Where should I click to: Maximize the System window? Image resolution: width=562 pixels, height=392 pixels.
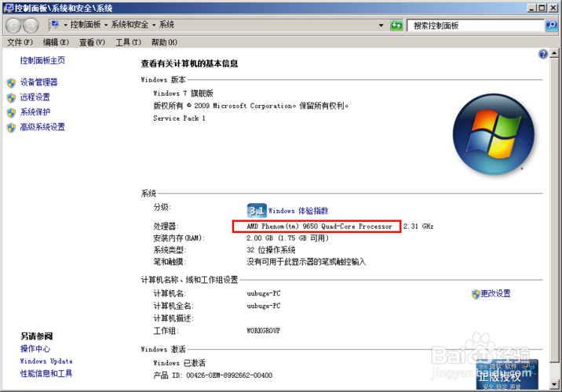click(x=542, y=8)
